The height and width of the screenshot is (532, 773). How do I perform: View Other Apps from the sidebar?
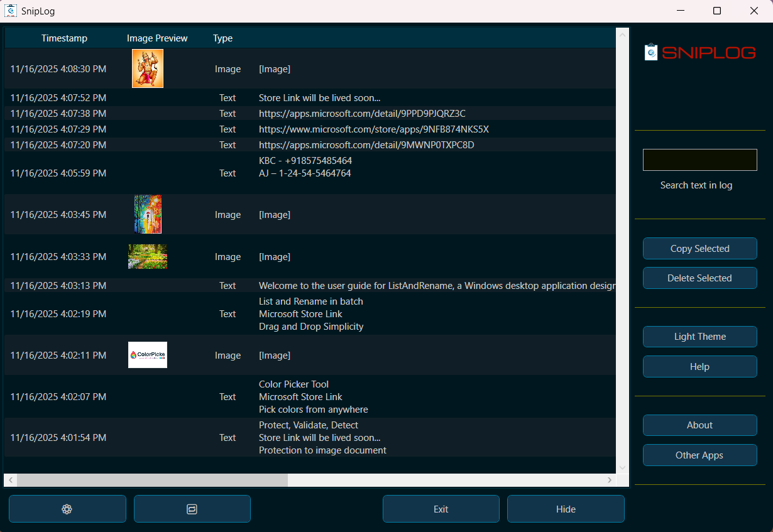tap(699, 455)
